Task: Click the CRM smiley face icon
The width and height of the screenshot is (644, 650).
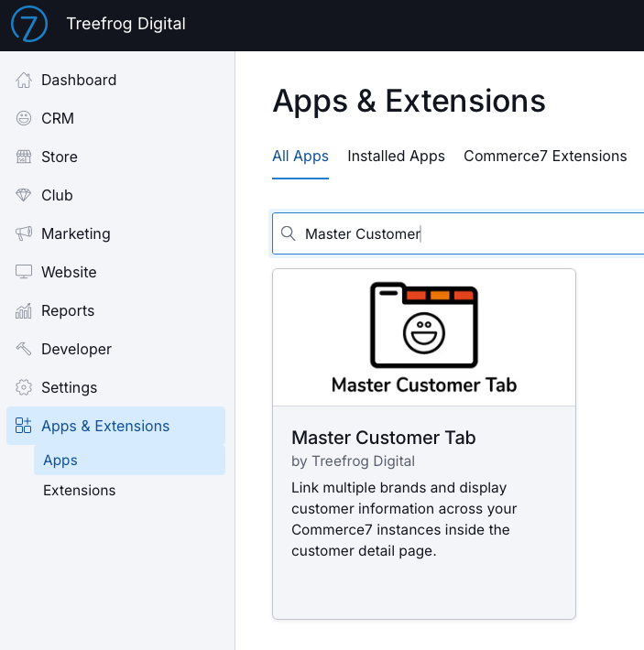Action: [24, 118]
